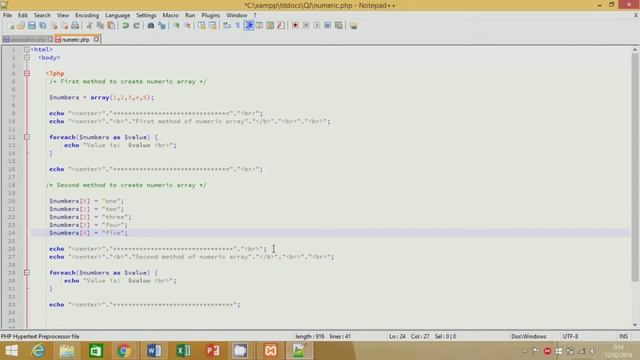Open the Macro menu

(x=171, y=15)
